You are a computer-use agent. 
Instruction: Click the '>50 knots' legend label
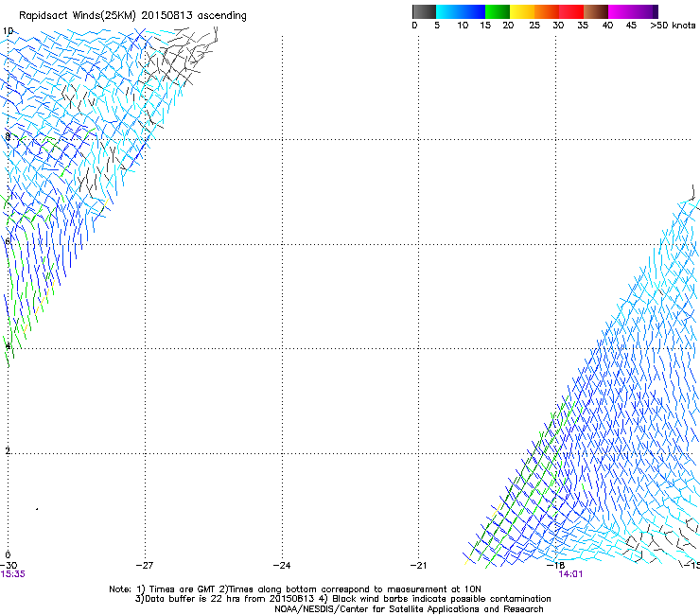pyautogui.click(x=673, y=26)
